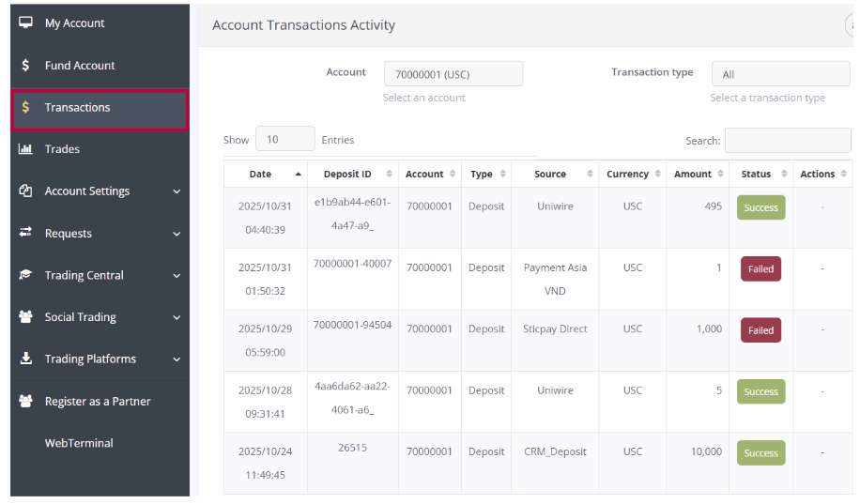The width and height of the screenshot is (860, 504).
Task: Click the Account Settings icon in sidebar
Action: pos(25,191)
